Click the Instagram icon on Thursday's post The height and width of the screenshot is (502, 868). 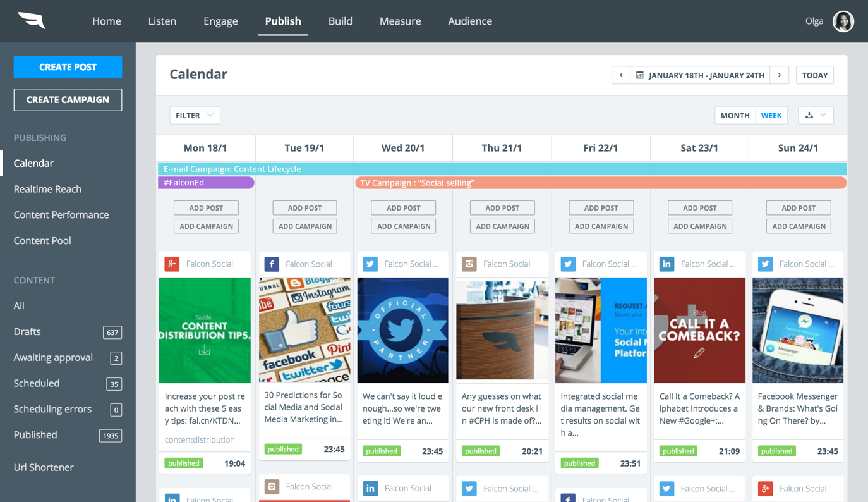point(469,264)
